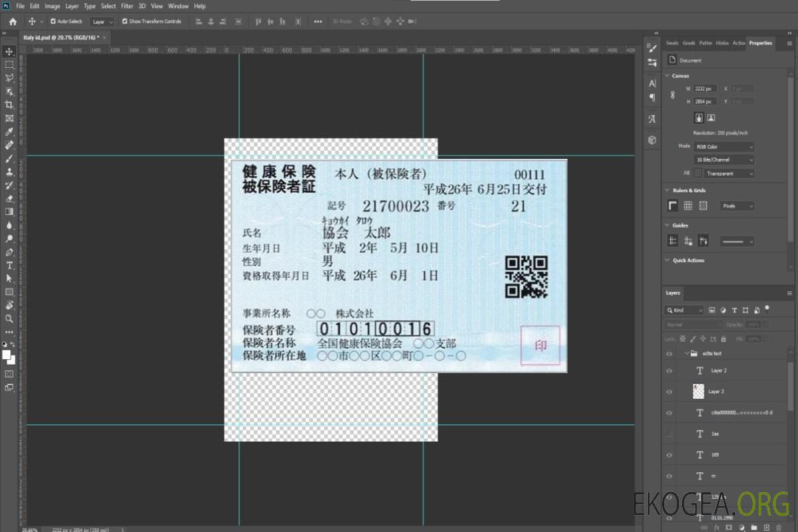
Task: Hide Layer 2 using its eye icon
Action: coord(669,371)
